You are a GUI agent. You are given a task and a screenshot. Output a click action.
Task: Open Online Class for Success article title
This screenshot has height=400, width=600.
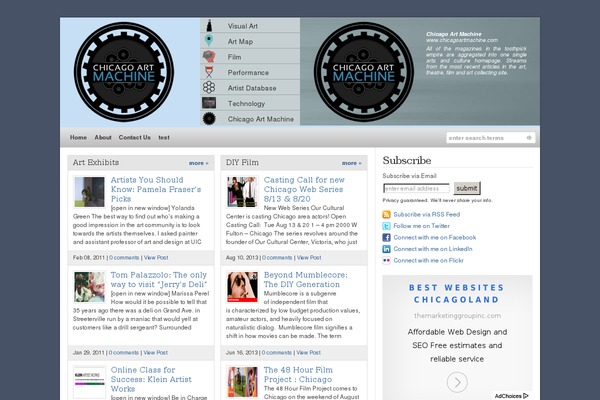pos(151,379)
